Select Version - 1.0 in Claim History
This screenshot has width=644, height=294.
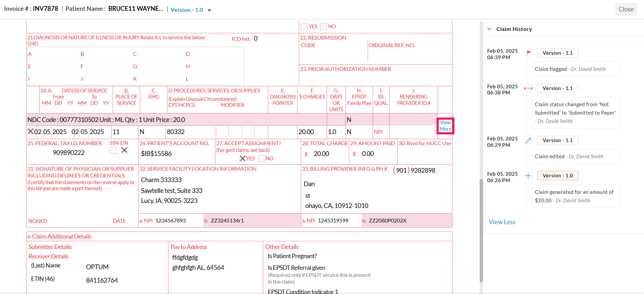click(557, 176)
